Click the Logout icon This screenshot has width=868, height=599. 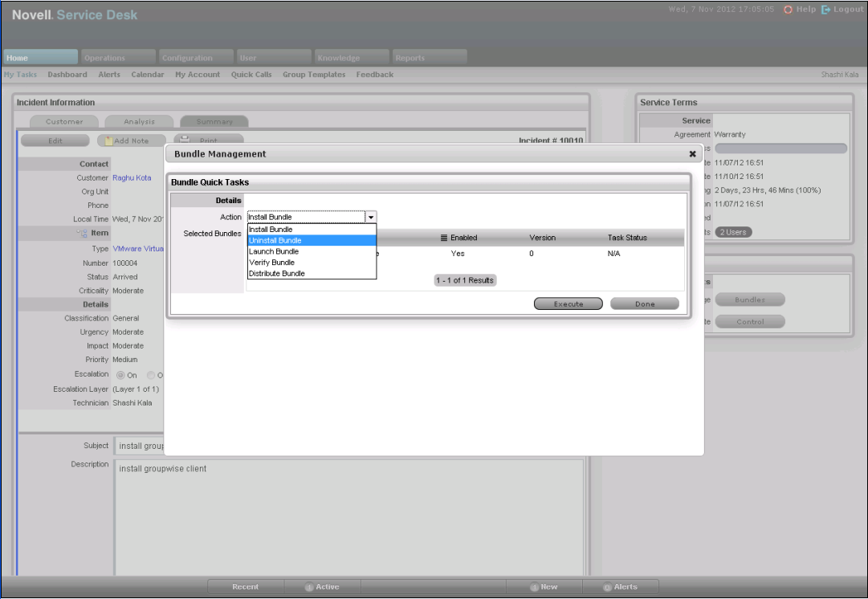(x=825, y=10)
